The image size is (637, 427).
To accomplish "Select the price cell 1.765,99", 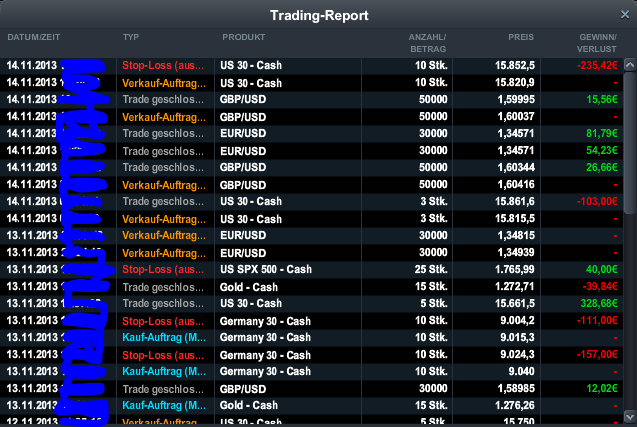I will click(x=515, y=269).
